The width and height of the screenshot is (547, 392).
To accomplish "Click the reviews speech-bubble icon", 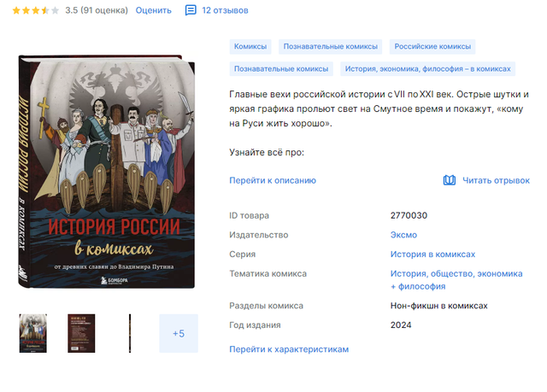I will (x=191, y=10).
